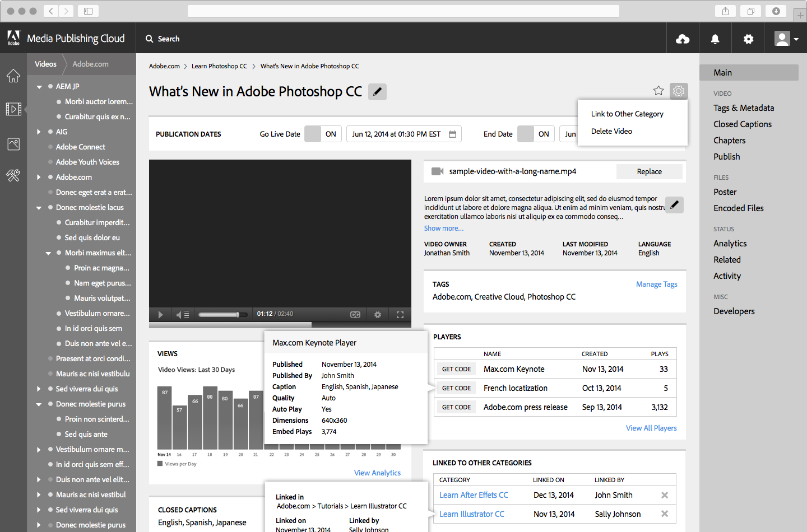Edit the description pencil icon

[674, 205]
